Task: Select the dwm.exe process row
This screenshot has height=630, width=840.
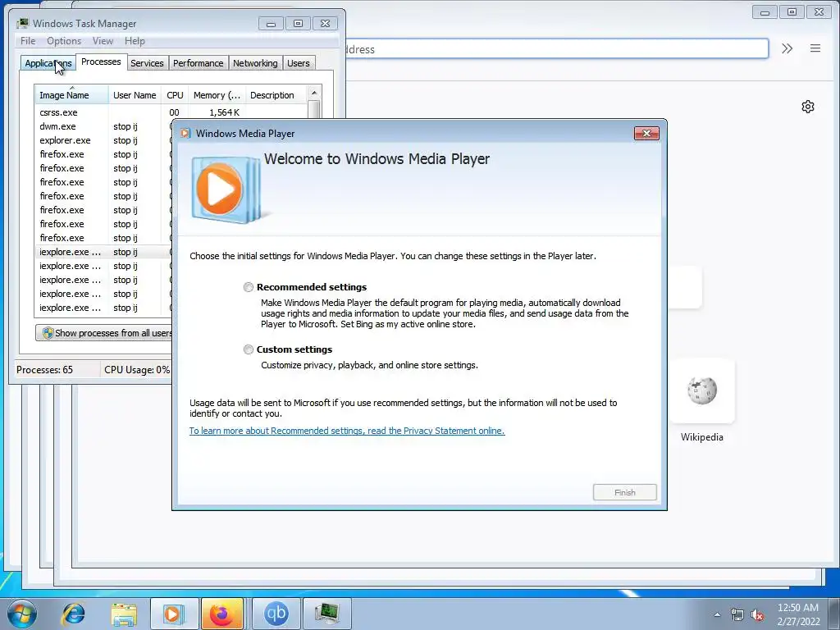Action: point(103,126)
